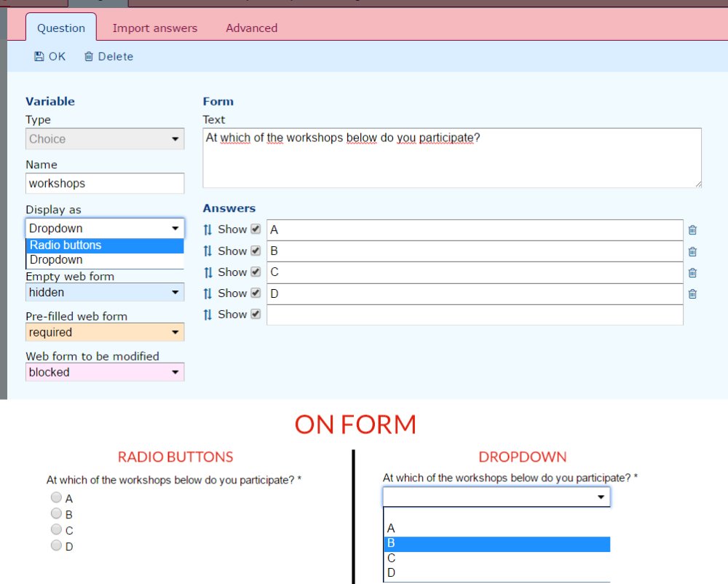Click the reorder arrows for answer C
The width and height of the screenshot is (728, 584).
click(x=207, y=272)
